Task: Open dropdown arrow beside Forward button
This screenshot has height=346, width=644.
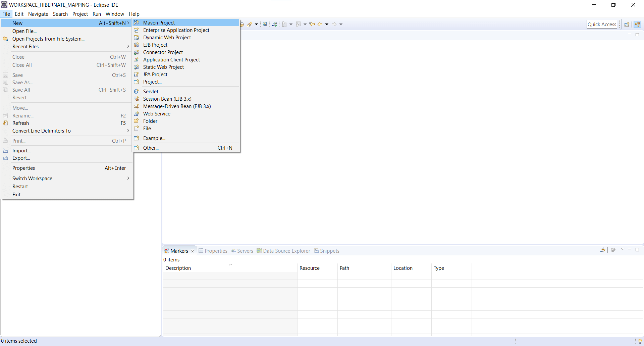Action: (x=341, y=24)
